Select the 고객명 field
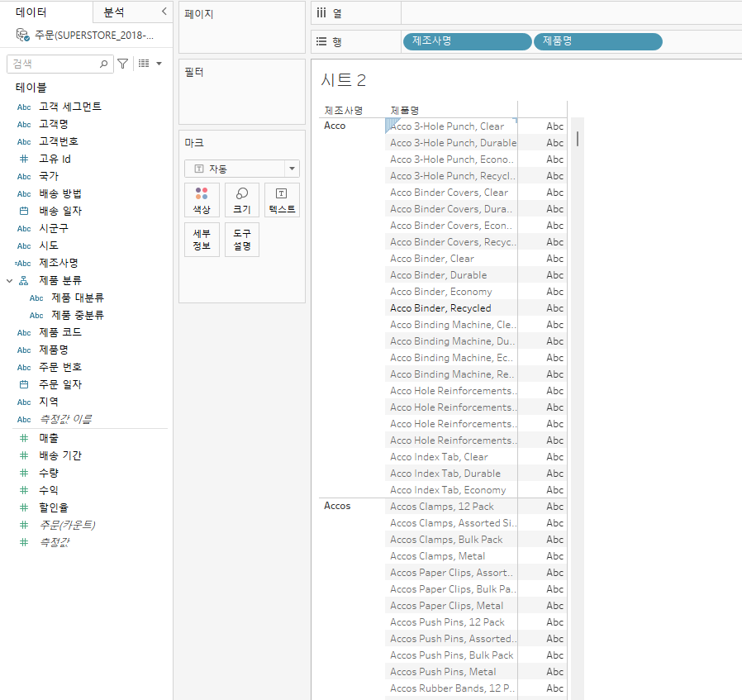742x700 pixels. coord(54,124)
